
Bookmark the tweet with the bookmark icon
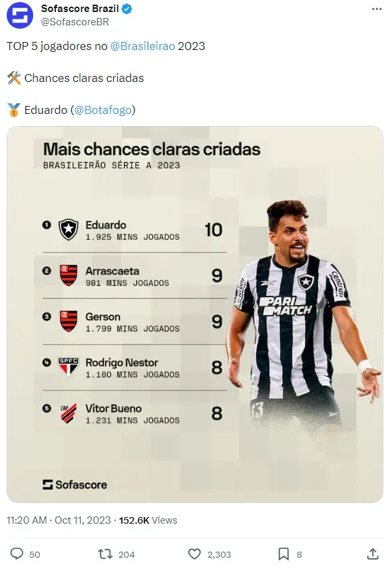coord(284,554)
